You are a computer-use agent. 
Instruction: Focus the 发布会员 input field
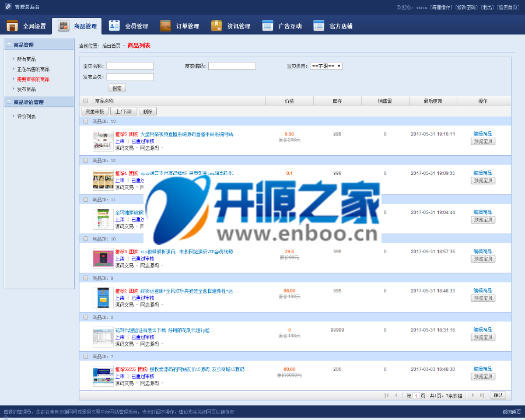tap(130, 76)
